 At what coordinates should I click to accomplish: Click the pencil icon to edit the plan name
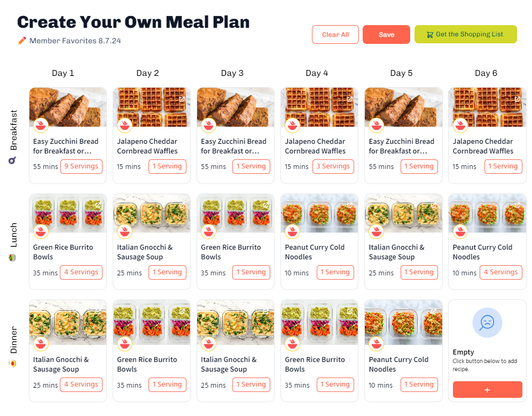click(22, 41)
